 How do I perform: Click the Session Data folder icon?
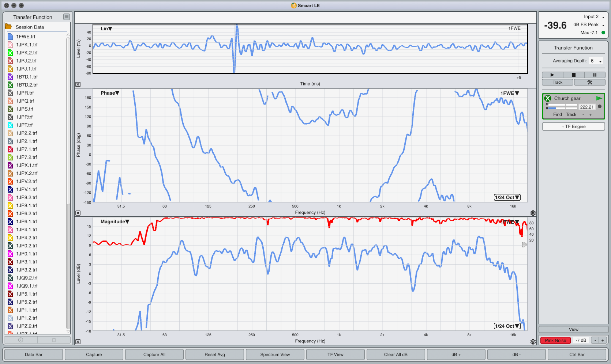pyautogui.click(x=8, y=27)
